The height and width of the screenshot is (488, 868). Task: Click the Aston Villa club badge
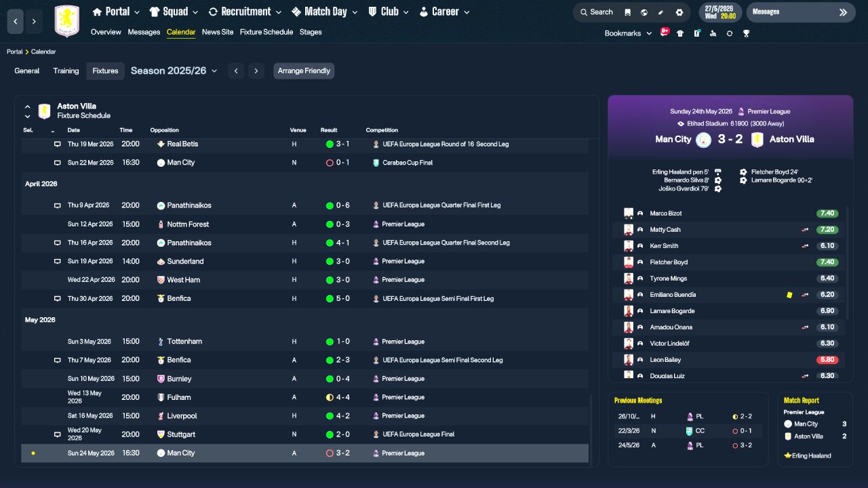tap(66, 21)
